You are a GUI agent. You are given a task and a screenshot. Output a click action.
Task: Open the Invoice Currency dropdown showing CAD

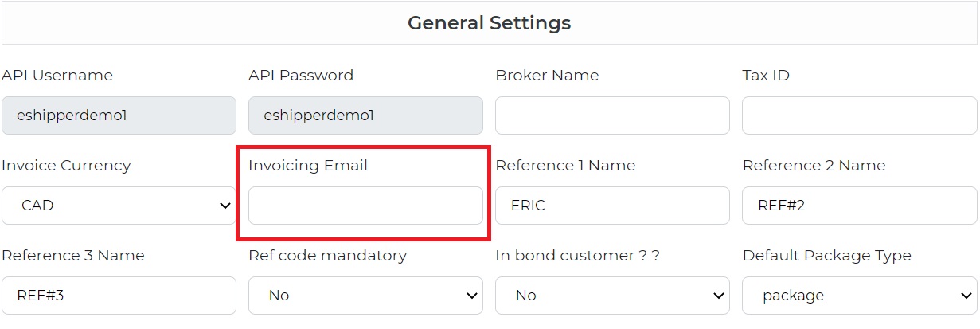pos(119,206)
